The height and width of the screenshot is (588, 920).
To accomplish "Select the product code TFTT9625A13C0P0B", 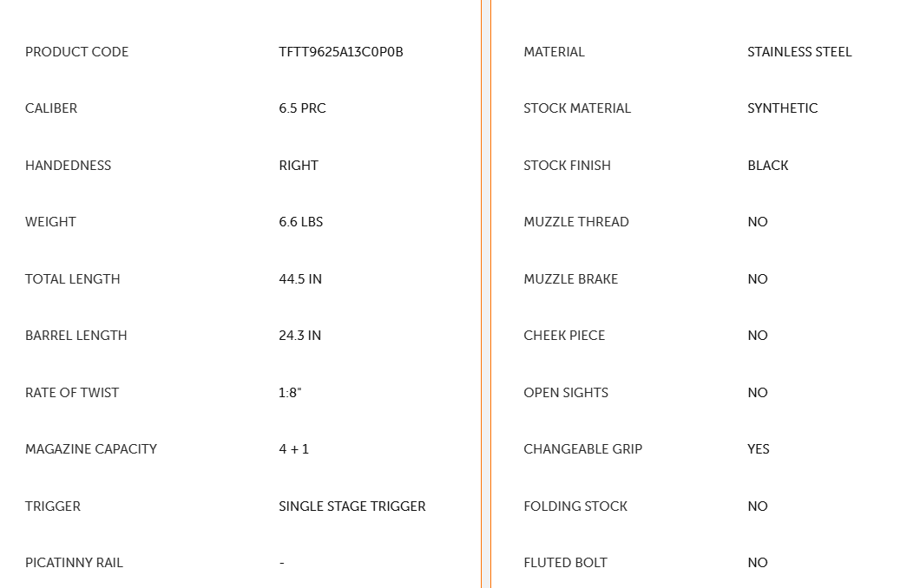I will coord(341,51).
